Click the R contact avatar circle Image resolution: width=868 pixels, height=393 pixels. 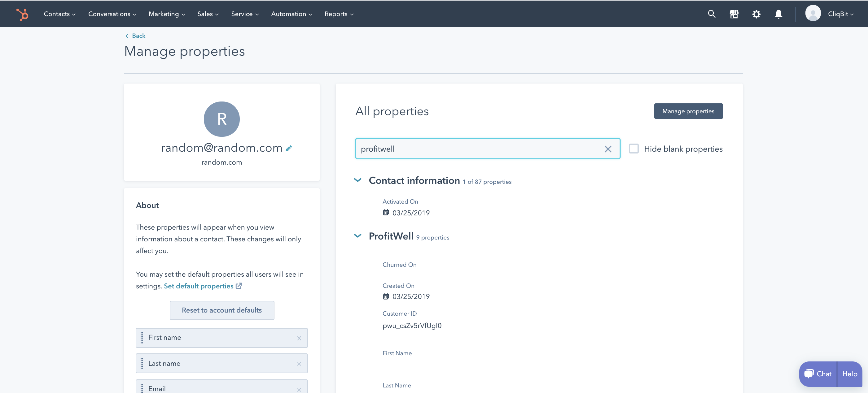point(222,119)
